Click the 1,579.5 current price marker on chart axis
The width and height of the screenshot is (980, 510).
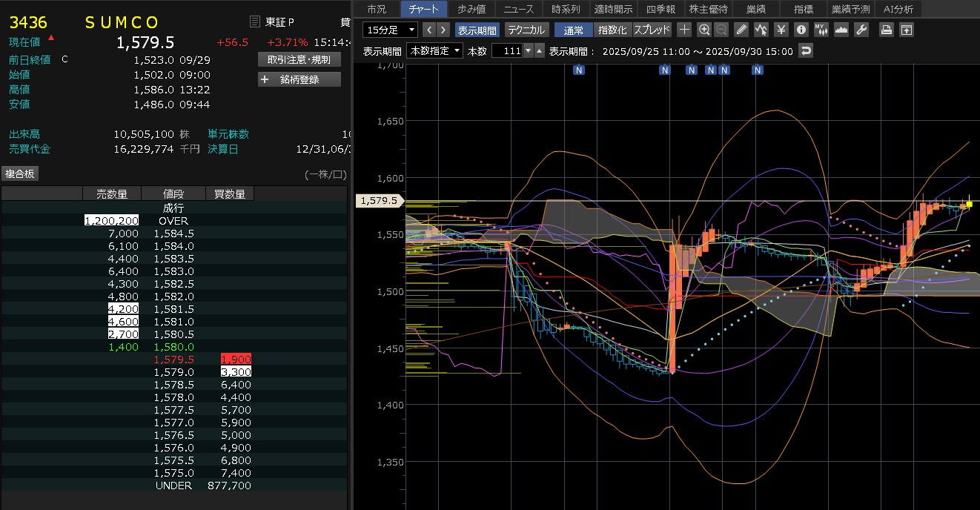[379, 200]
